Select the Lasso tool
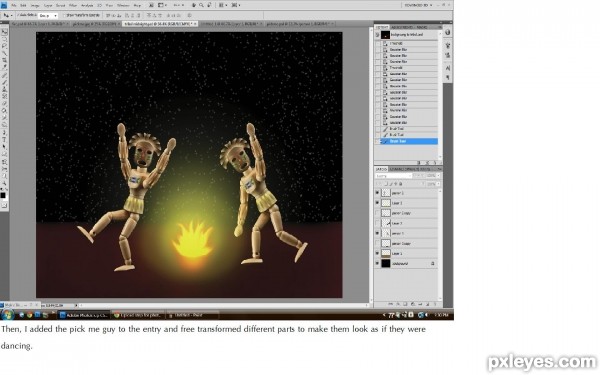 coord(4,46)
